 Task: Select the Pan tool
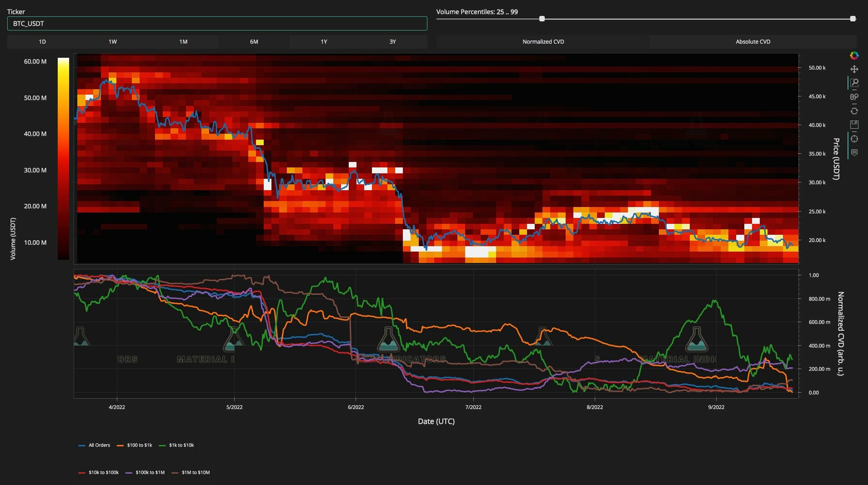click(854, 69)
